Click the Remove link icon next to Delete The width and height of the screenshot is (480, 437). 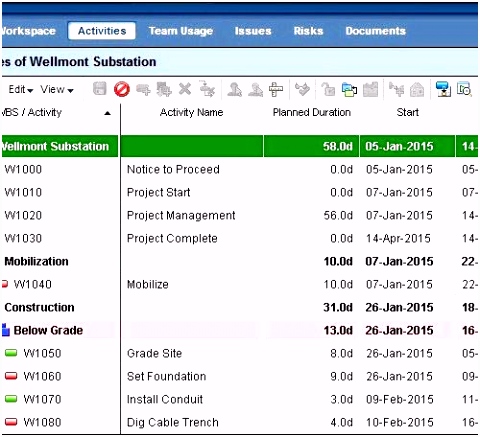click(x=207, y=89)
